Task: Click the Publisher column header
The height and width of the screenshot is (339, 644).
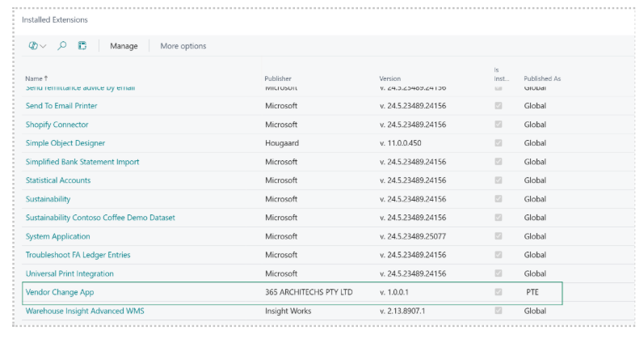Action: (x=277, y=78)
